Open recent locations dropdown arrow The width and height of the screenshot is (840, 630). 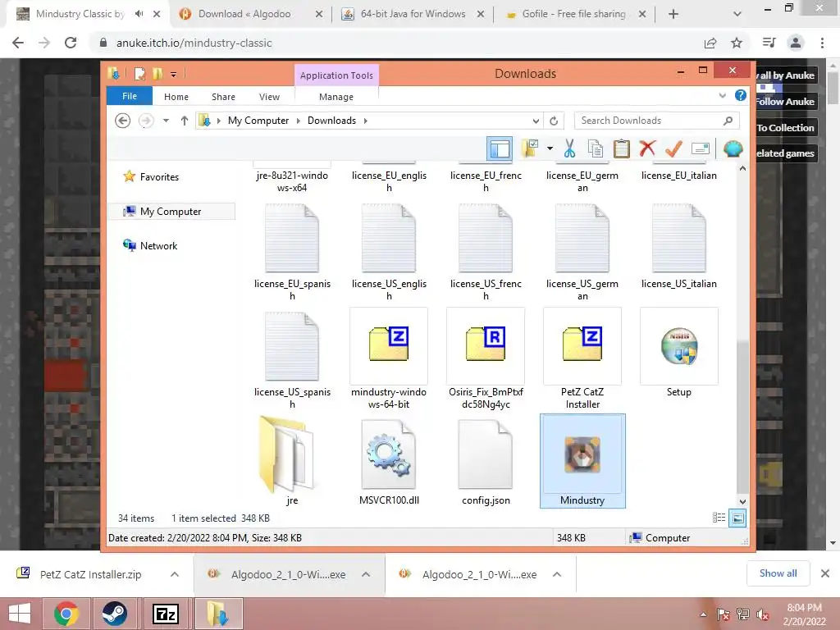(166, 121)
